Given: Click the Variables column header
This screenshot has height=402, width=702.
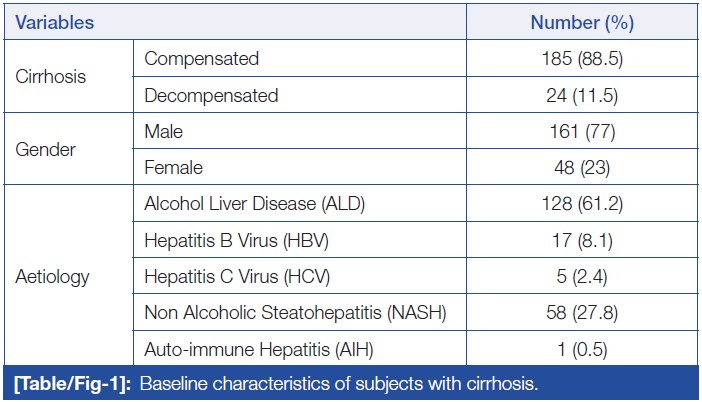Looking at the screenshot, I should tap(55, 22).
